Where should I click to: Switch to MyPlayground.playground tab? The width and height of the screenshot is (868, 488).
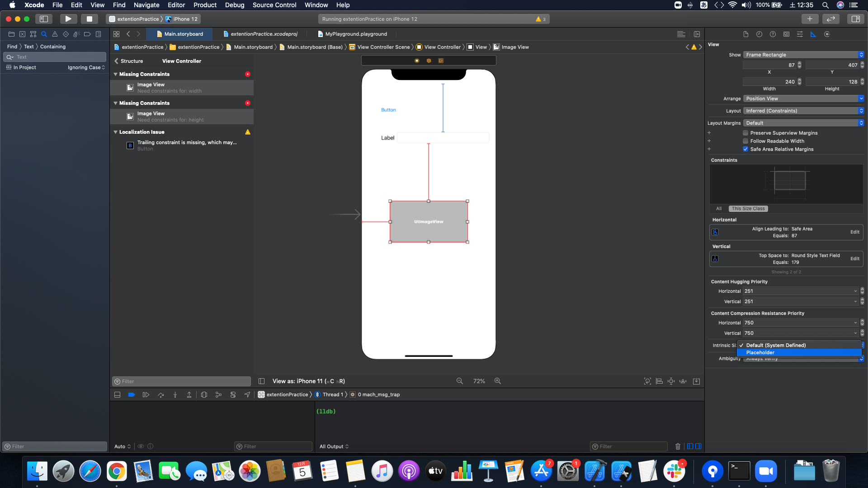[356, 34]
